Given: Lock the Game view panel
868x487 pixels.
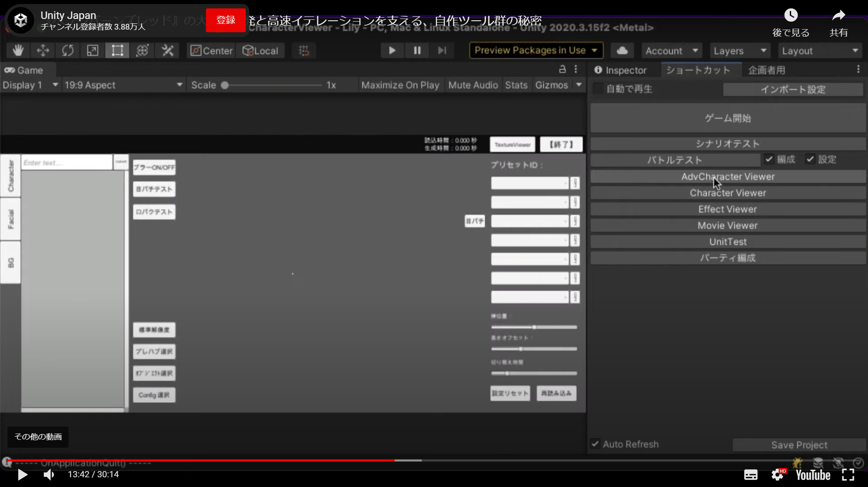Looking at the screenshot, I should (562, 69).
